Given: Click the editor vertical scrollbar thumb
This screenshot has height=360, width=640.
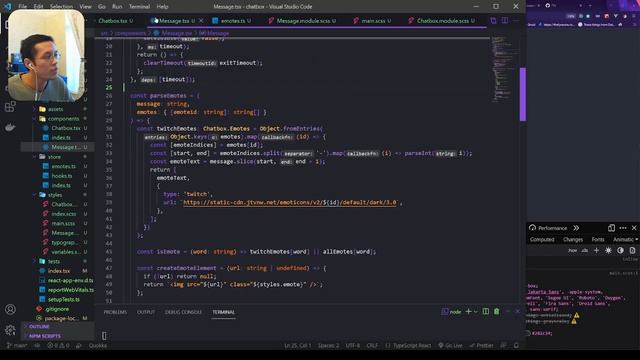Looking at the screenshot, I should point(522,94).
